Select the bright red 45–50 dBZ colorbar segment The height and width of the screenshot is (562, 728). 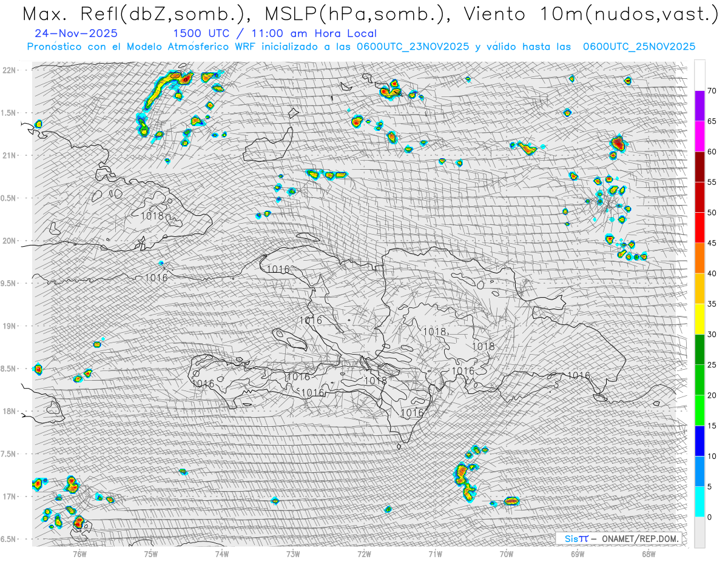[699, 228]
